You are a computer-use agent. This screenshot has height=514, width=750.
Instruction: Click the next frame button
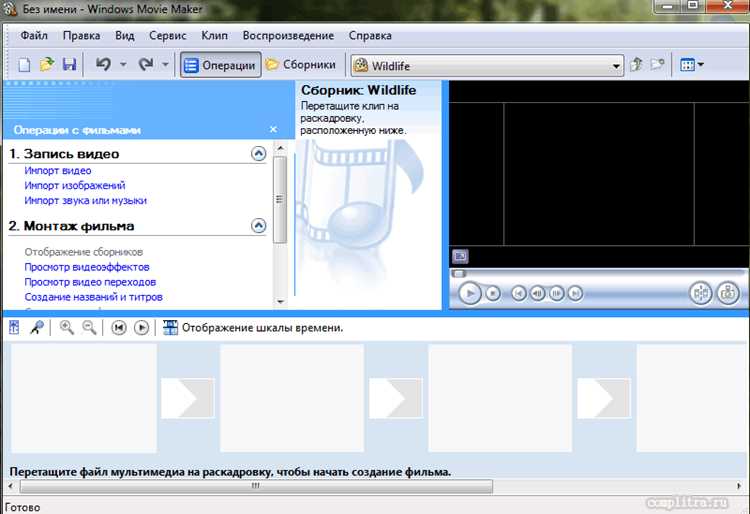pyautogui.click(x=556, y=293)
